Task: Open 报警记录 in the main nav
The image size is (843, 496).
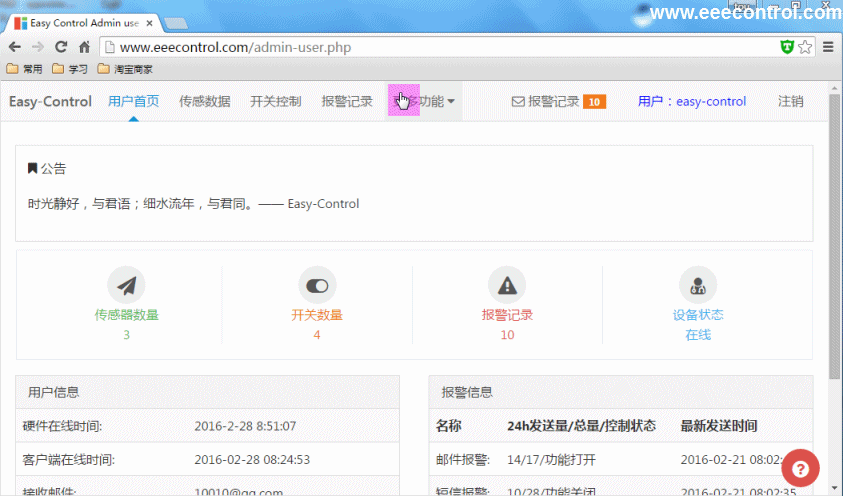Action: click(347, 102)
